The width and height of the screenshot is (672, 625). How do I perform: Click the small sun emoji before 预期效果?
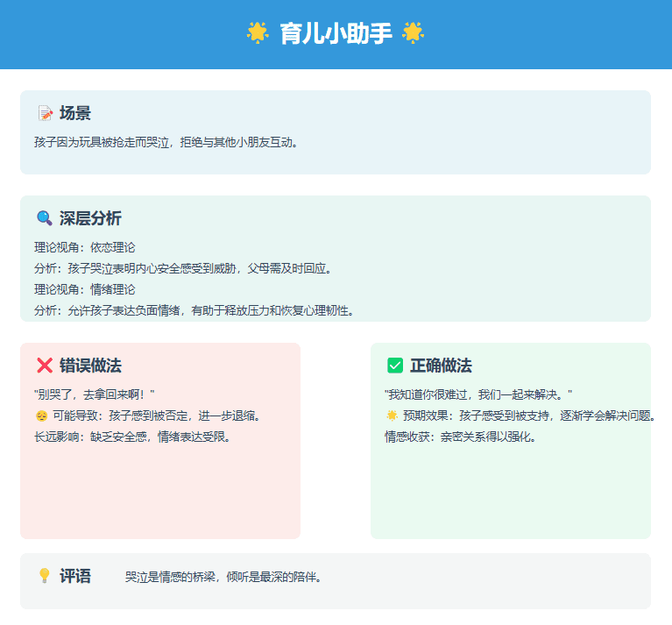click(392, 415)
